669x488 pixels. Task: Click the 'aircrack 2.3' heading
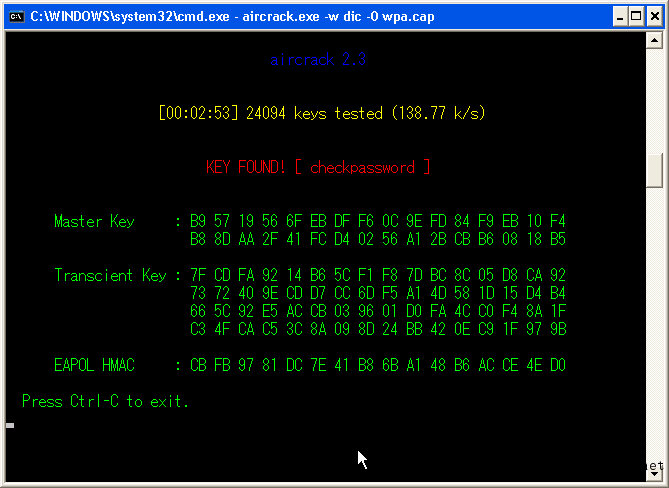click(x=318, y=59)
